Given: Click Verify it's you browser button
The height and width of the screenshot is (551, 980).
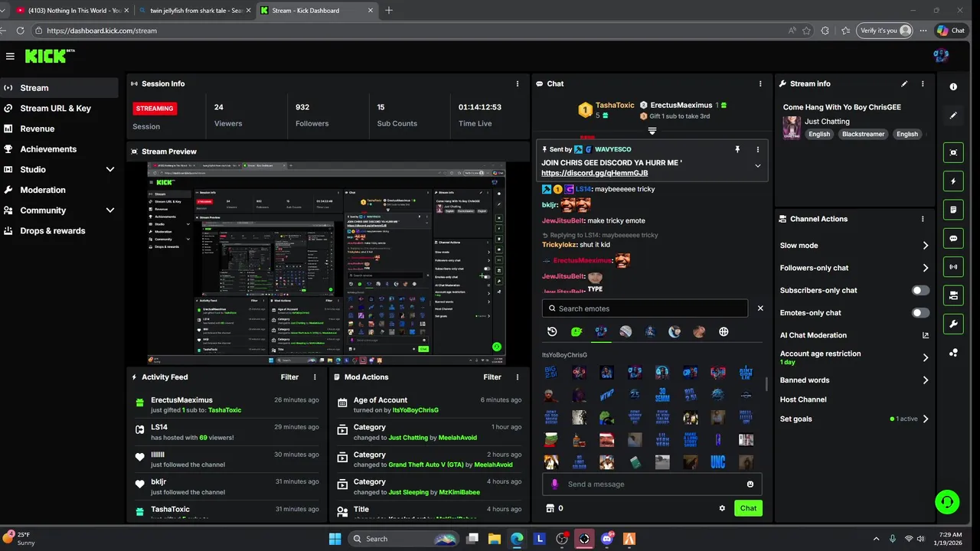Looking at the screenshot, I should pos(884,31).
